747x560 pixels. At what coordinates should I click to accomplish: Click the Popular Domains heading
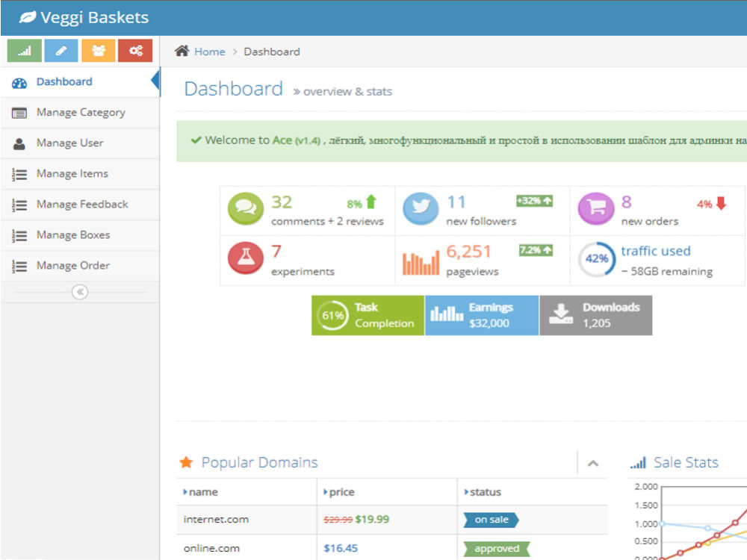point(260,462)
